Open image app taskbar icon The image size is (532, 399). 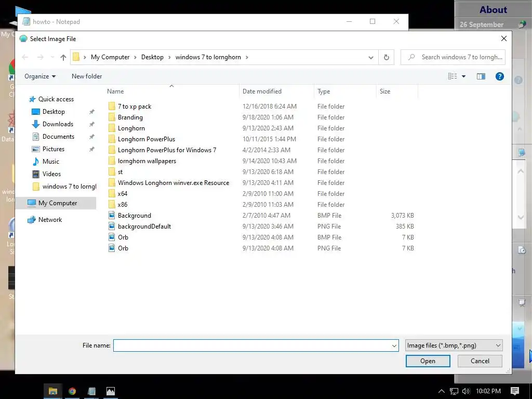(x=111, y=391)
